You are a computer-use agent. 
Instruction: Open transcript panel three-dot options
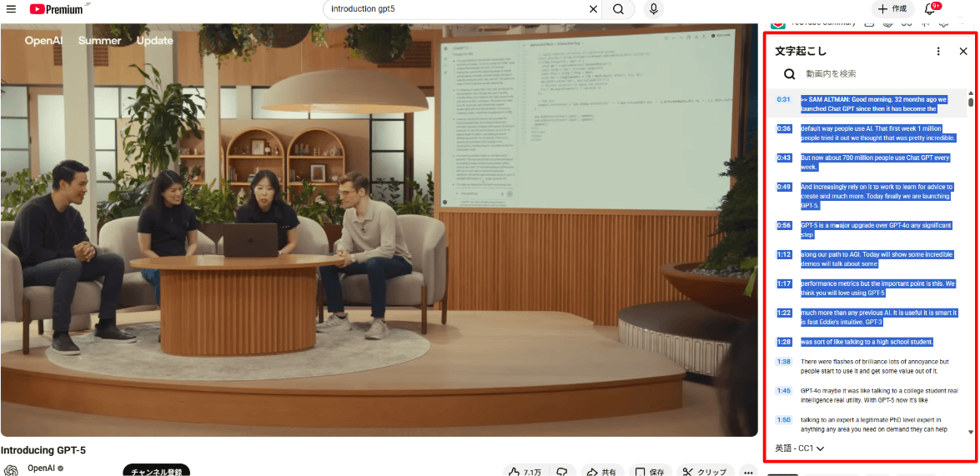(938, 52)
